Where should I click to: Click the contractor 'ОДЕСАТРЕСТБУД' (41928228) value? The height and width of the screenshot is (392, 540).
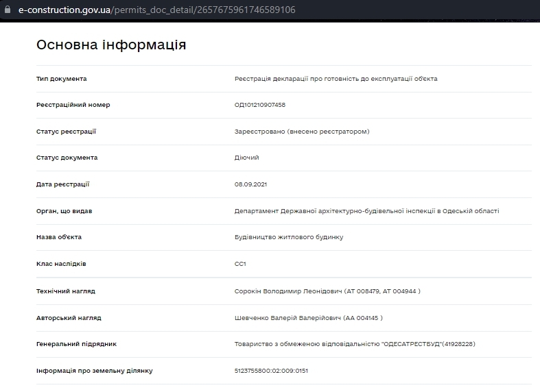click(x=355, y=344)
